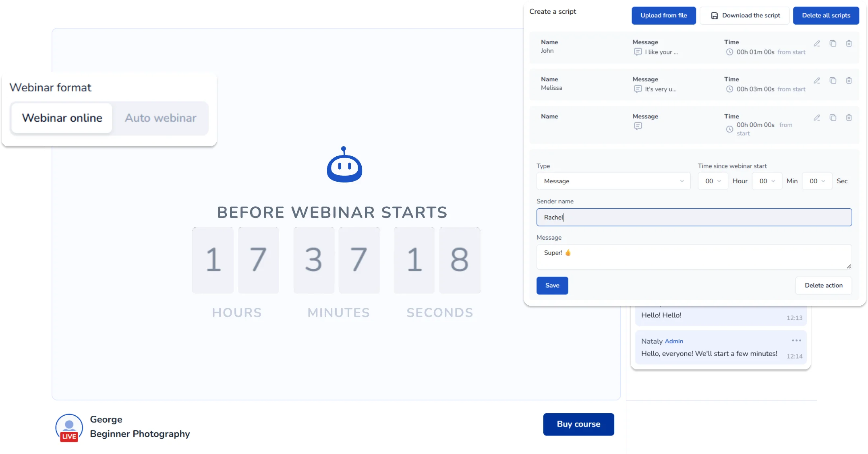Expand the Min time dropdown
The width and height of the screenshot is (868, 454).
click(x=766, y=181)
